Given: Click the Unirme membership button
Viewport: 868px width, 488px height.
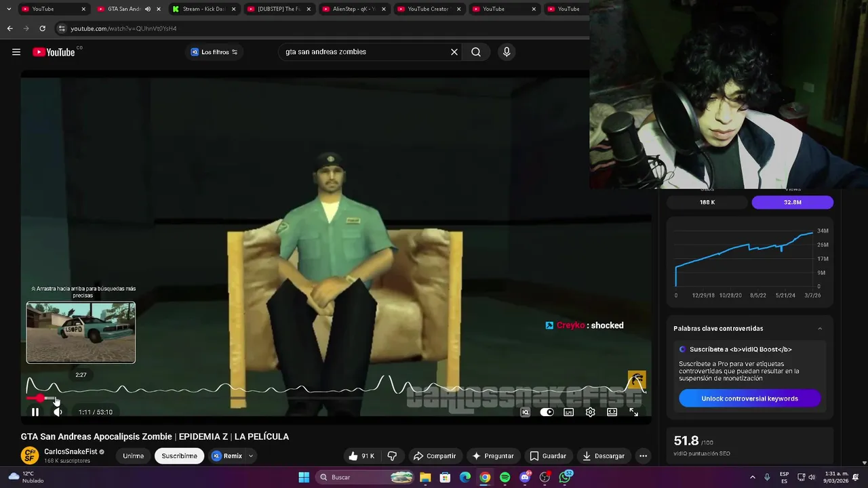Looking at the screenshot, I should click(x=133, y=456).
